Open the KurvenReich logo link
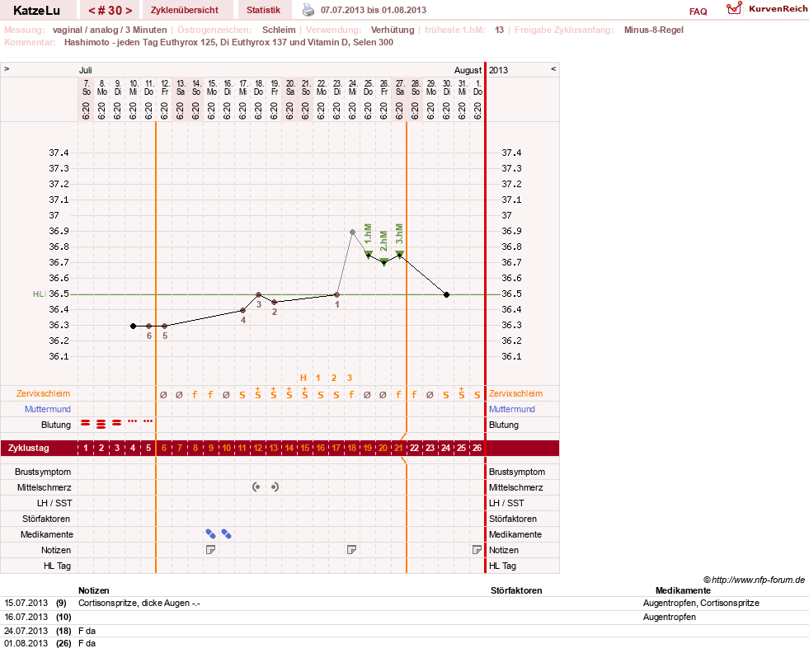809x672 pixels. (x=767, y=9)
